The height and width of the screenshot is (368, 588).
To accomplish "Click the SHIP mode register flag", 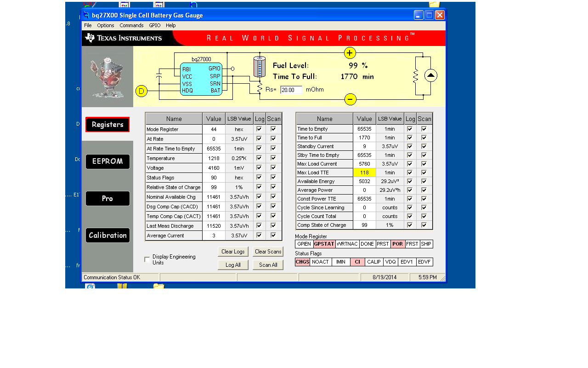I will [426, 244].
